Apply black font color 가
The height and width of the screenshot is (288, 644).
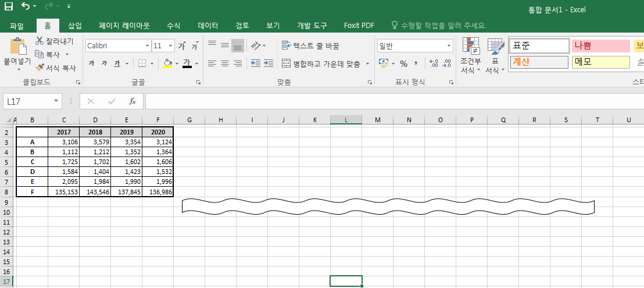pos(187,63)
